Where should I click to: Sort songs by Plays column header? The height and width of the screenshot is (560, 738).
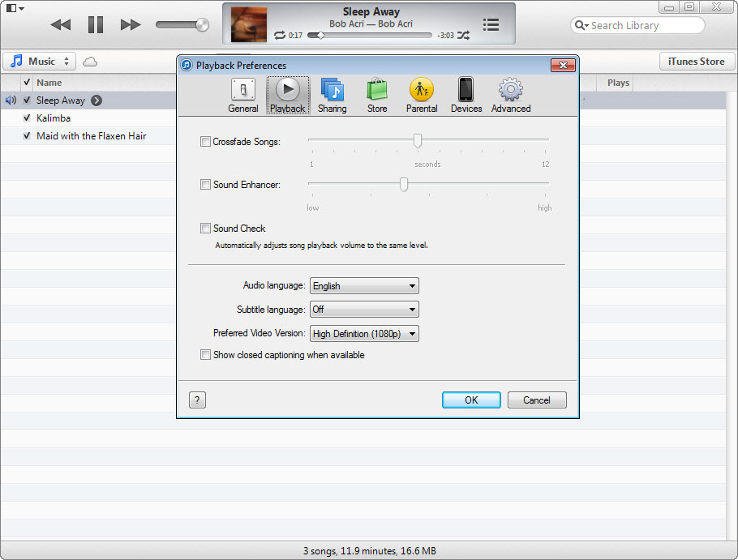coord(618,83)
